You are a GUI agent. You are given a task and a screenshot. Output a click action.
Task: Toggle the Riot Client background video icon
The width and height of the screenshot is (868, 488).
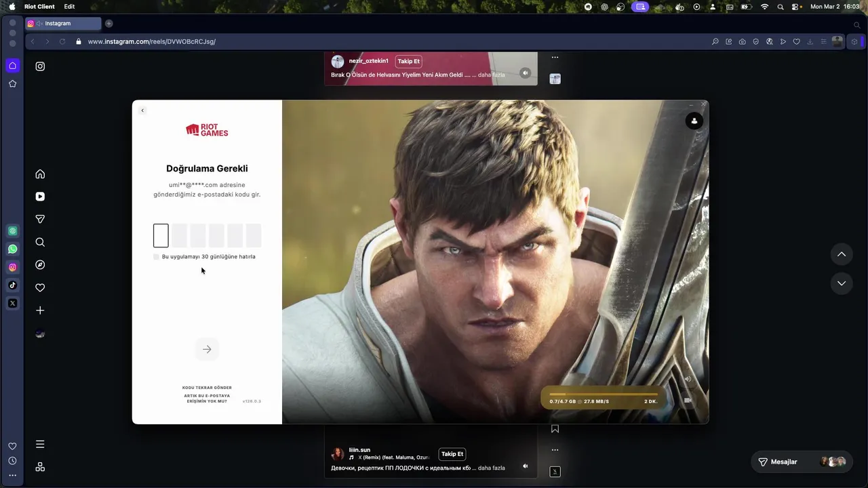(687, 401)
